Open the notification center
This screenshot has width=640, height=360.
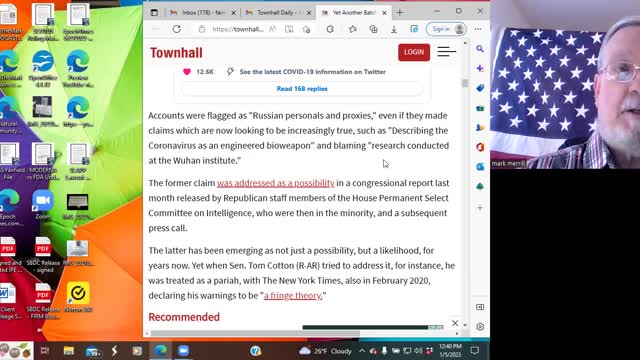[475, 351]
